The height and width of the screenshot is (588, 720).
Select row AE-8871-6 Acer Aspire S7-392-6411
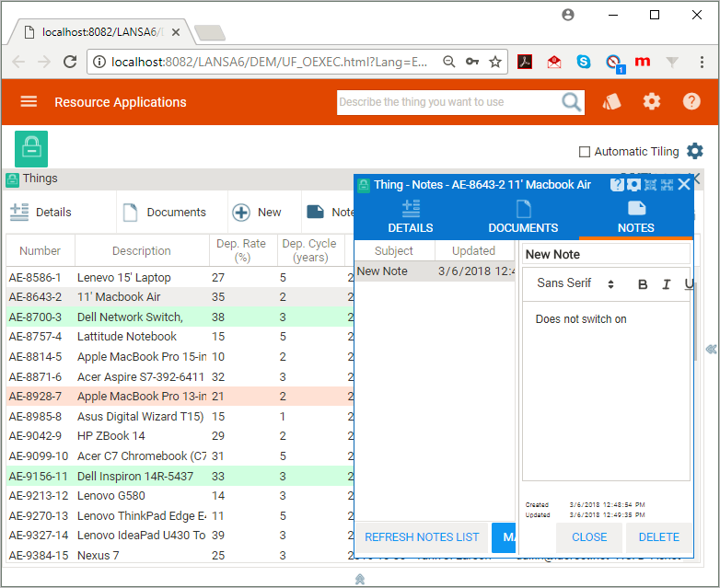tap(180, 377)
